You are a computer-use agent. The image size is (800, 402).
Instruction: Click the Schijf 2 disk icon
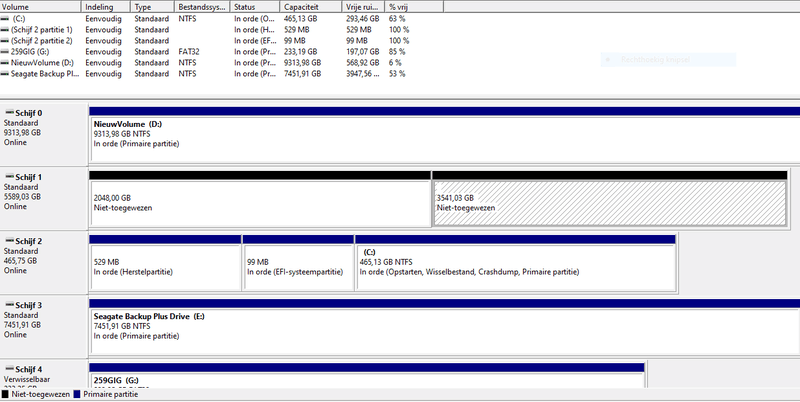coord(10,241)
